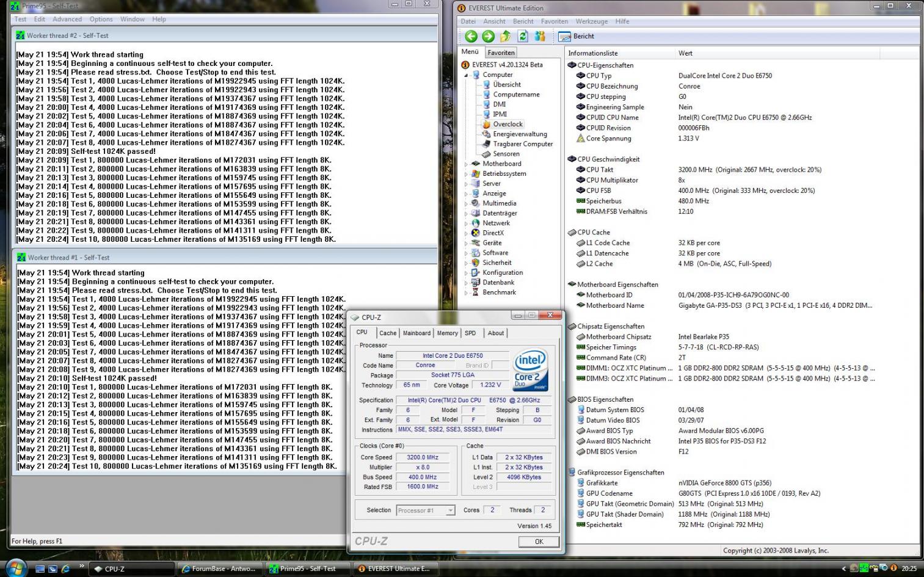Switch to Favoriten tab in EVEREST
The height and width of the screenshot is (577, 924).
point(501,53)
